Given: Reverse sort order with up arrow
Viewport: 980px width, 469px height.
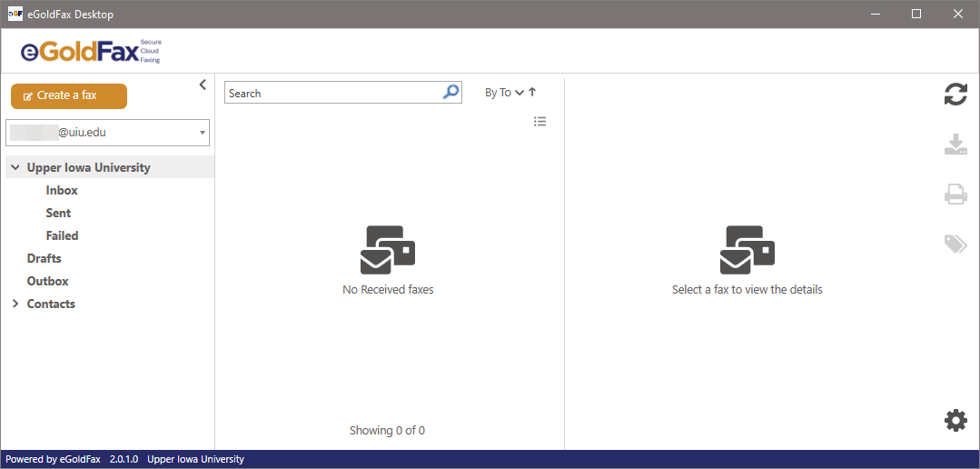Looking at the screenshot, I should tap(532, 93).
